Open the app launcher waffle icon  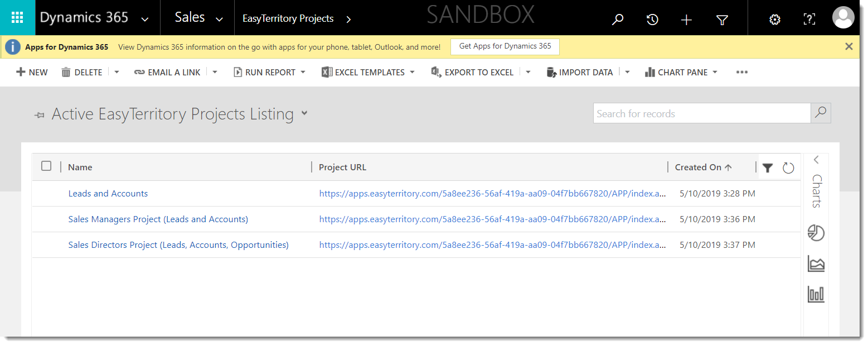pyautogui.click(x=17, y=18)
